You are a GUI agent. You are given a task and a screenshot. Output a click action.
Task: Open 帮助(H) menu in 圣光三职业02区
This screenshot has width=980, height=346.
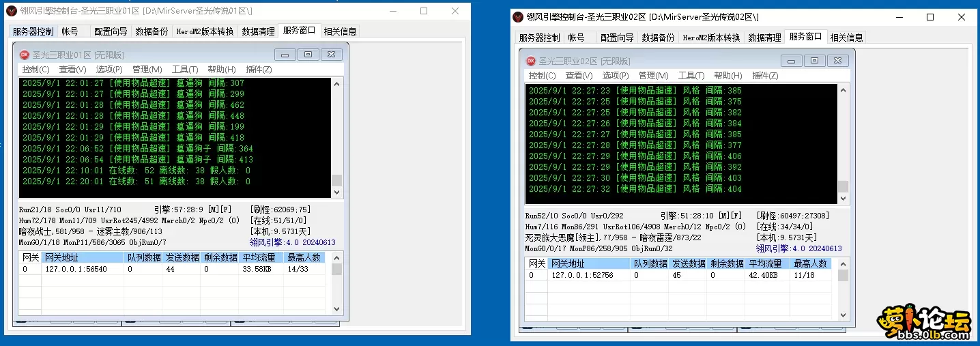click(x=728, y=76)
